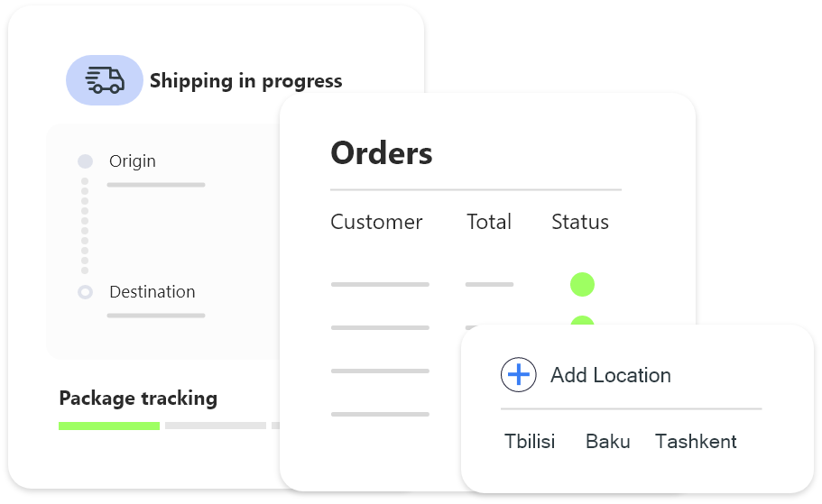Viewport: 822px width, 504px height.
Task: Click the Package tracking label
Action: [x=138, y=398]
